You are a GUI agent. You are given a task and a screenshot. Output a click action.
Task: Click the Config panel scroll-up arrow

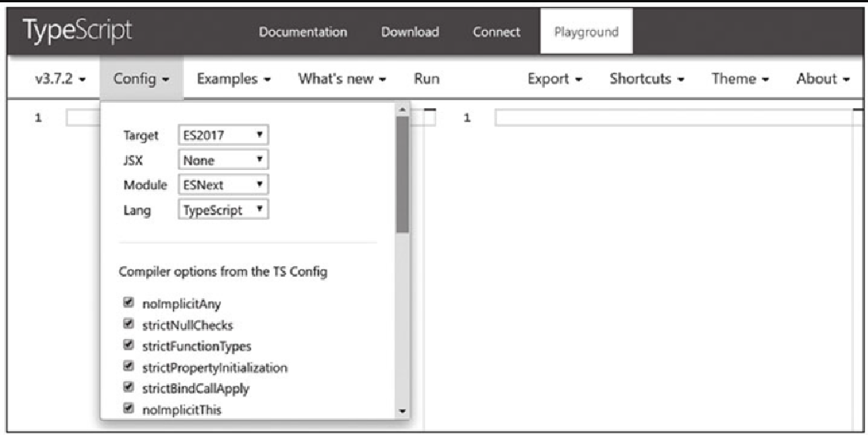[x=403, y=109]
